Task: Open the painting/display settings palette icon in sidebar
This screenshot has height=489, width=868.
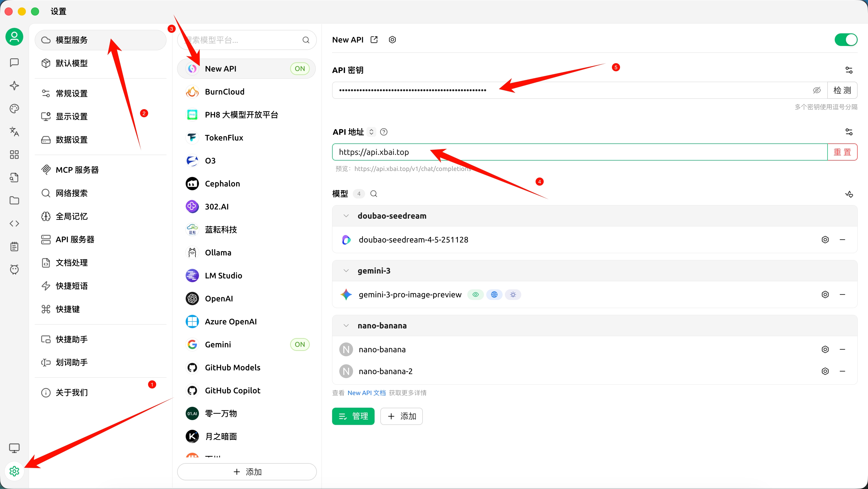Action: (14, 109)
